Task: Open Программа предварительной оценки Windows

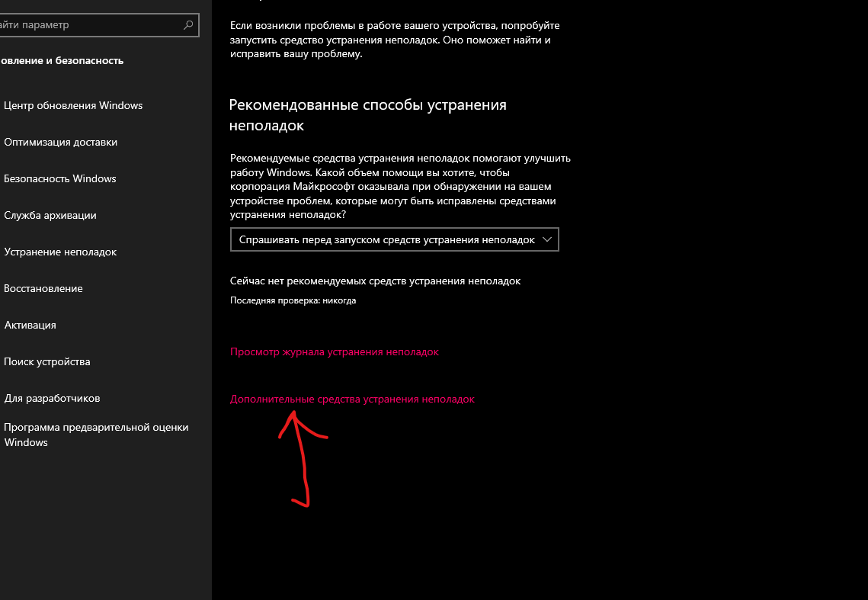Action: click(x=96, y=435)
